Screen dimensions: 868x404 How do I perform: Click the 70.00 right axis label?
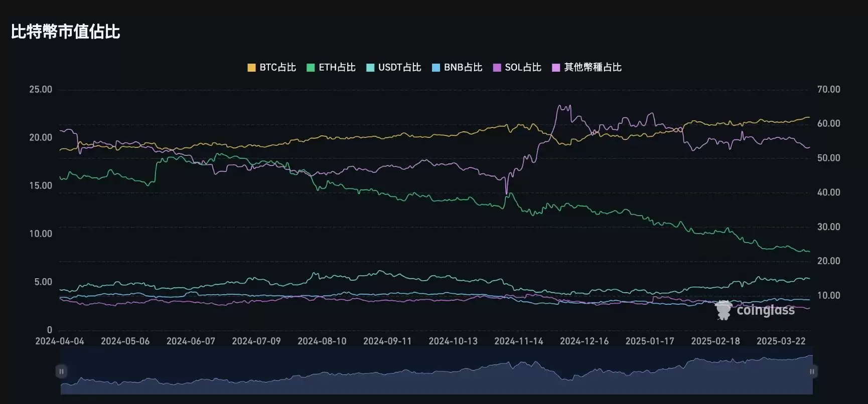pos(828,90)
